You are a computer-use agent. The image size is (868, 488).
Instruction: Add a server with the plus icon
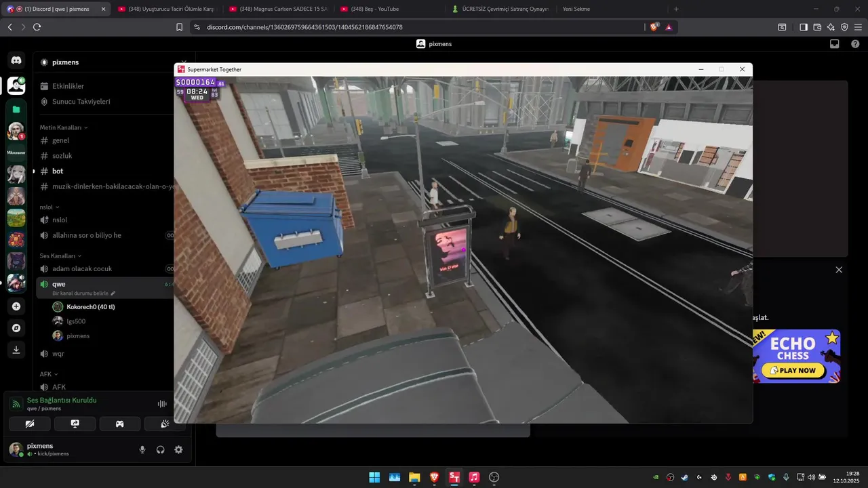(x=16, y=306)
